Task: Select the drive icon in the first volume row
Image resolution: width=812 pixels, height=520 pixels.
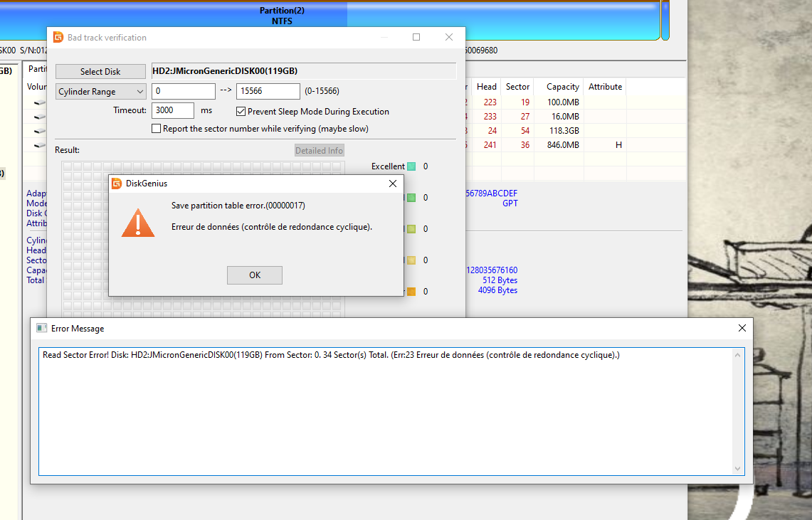Action: [40, 102]
